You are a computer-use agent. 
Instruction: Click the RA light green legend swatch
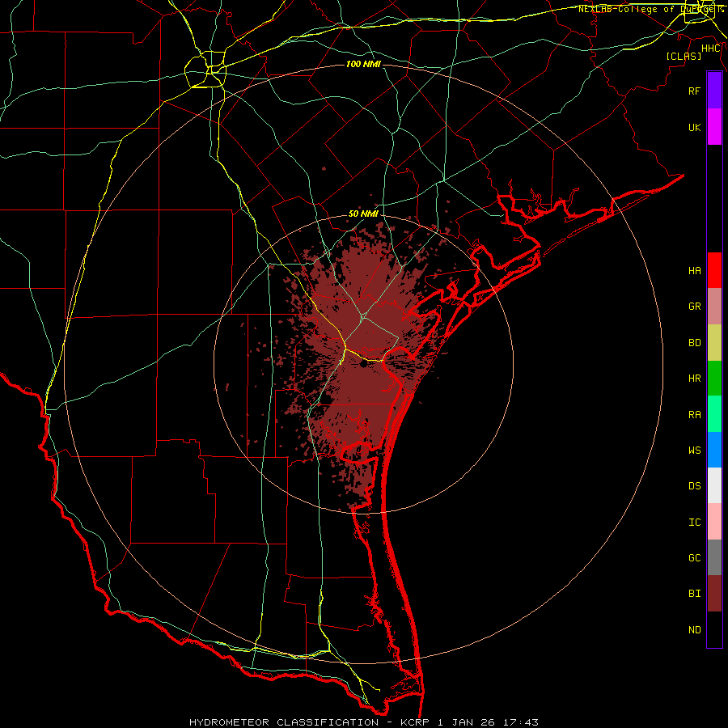(714, 414)
